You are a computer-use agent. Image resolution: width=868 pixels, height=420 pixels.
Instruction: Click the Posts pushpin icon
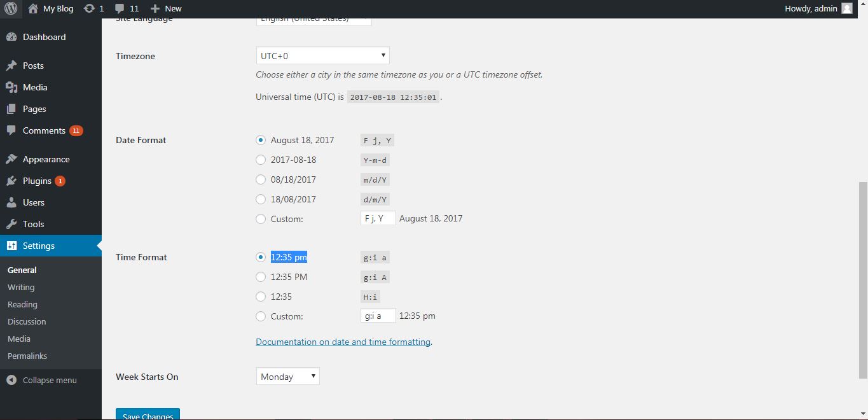(11, 66)
